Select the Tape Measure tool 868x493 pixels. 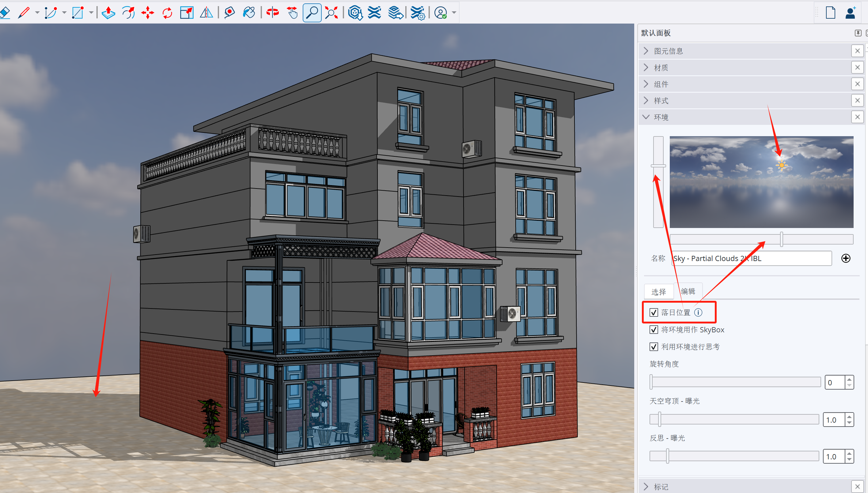pos(229,13)
